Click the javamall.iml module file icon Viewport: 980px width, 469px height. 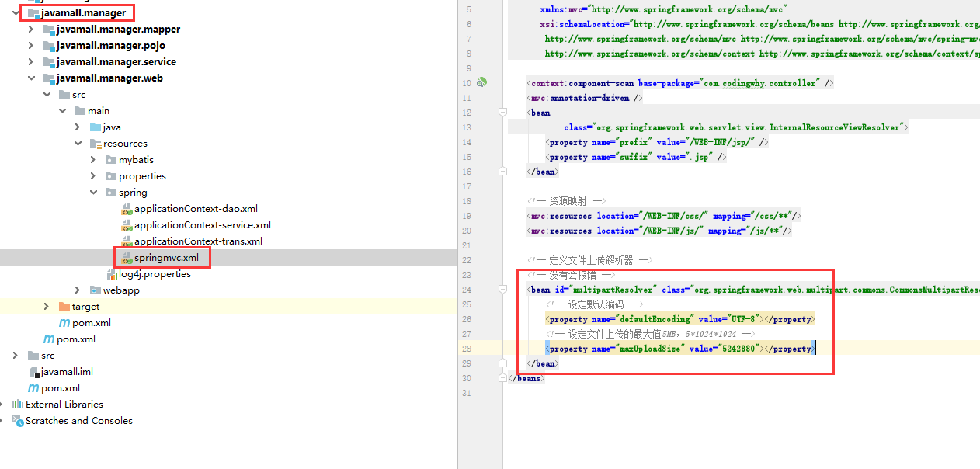coord(33,372)
